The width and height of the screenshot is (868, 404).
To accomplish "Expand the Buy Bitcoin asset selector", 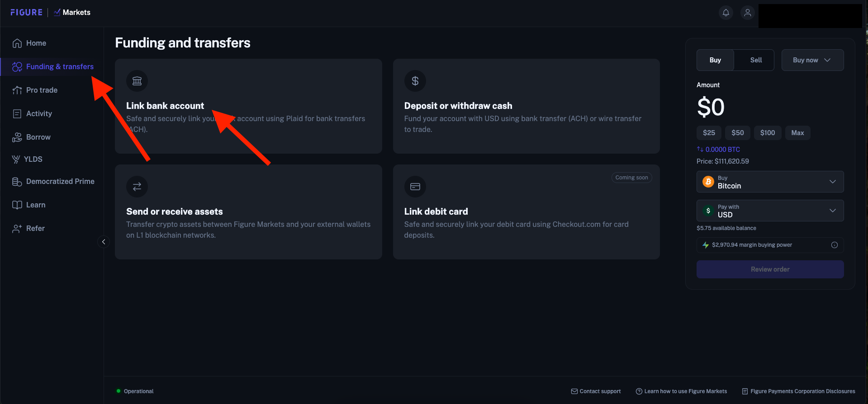I will pyautogui.click(x=770, y=182).
